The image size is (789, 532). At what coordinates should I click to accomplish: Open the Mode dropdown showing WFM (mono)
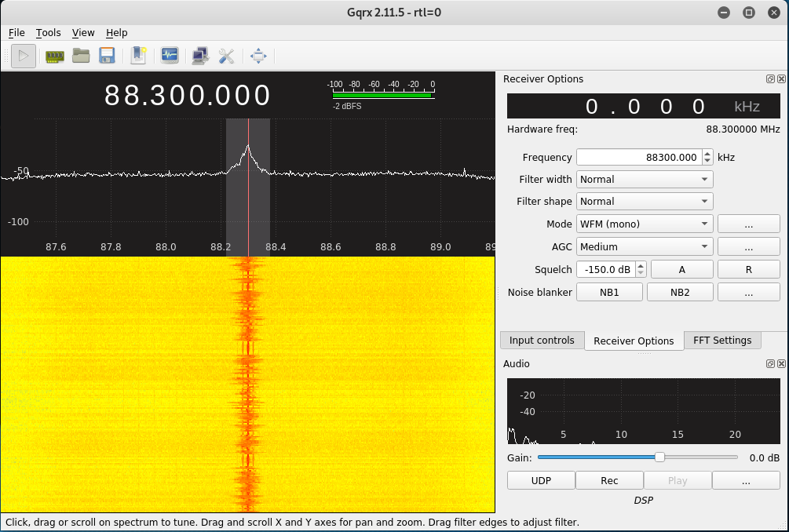click(644, 224)
